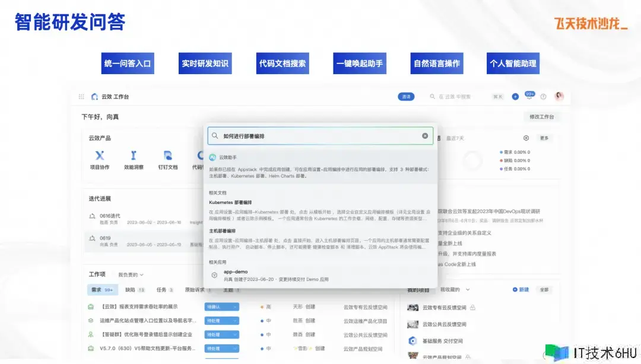This screenshot has height=364, width=641.
Task: Click the settings icon next to 更多
Action: [x=526, y=138]
